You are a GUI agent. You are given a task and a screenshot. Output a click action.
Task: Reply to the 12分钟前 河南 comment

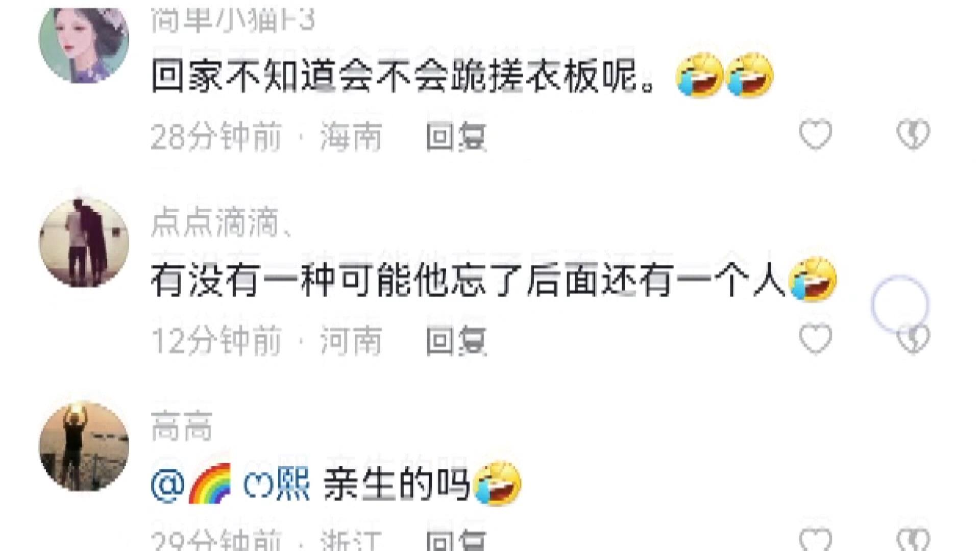[456, 340]
